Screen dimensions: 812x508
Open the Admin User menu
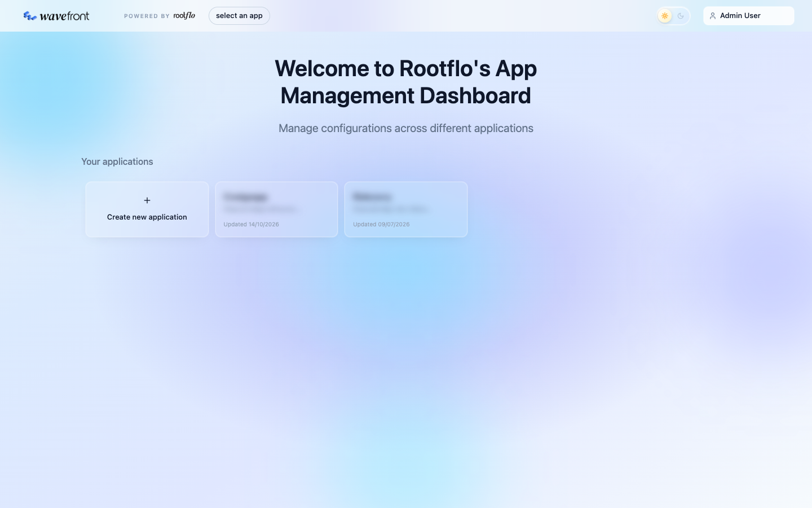click(749, 16)
